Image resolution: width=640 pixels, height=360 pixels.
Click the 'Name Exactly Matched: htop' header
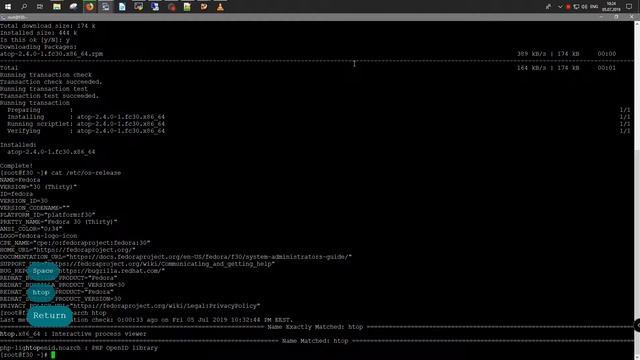[x=315, y=327]
